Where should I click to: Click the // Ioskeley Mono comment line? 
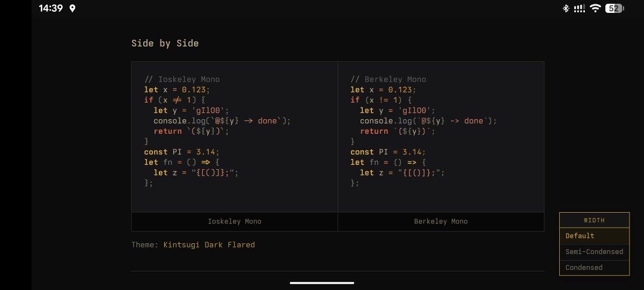tap(182, 79)
